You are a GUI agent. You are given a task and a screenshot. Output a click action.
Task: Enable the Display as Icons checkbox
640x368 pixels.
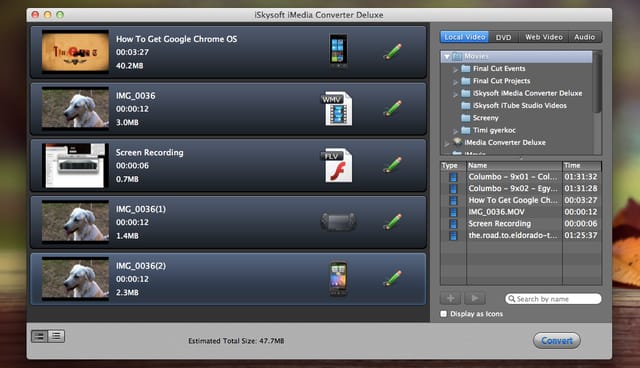tap(444, 314)
